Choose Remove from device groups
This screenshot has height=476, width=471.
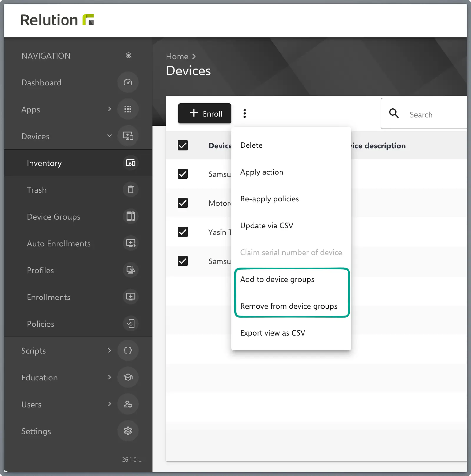291,306
